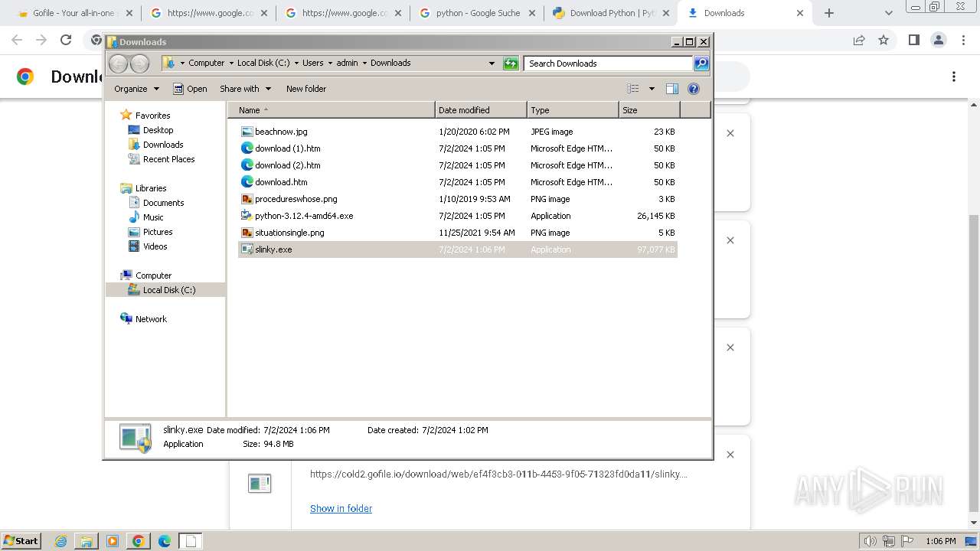Open Chrome profile avatar
The height and width of the screenshot is (551, 980).
point(939,40)
